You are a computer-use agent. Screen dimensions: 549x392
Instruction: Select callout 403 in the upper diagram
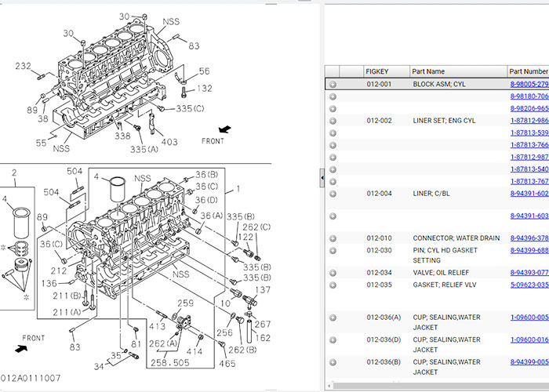[169, 142]
